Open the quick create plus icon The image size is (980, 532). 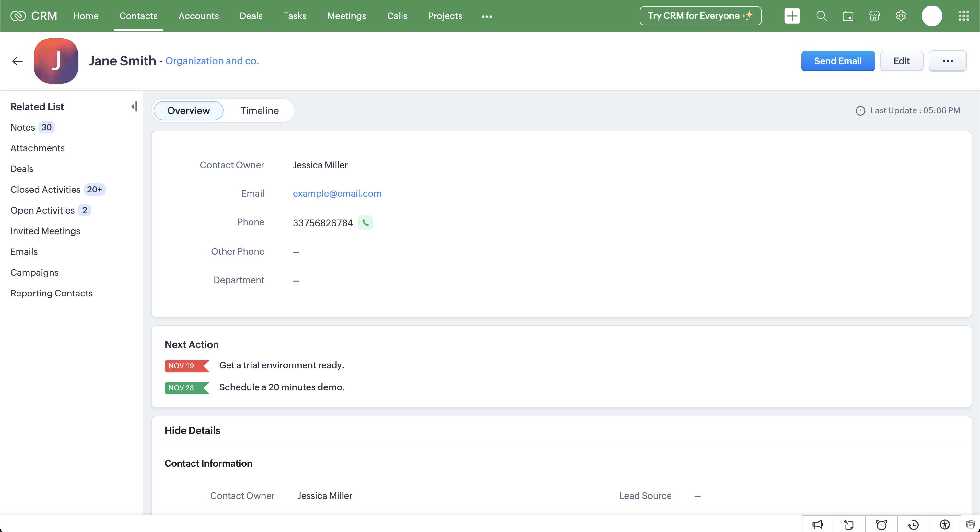[792, 16]
